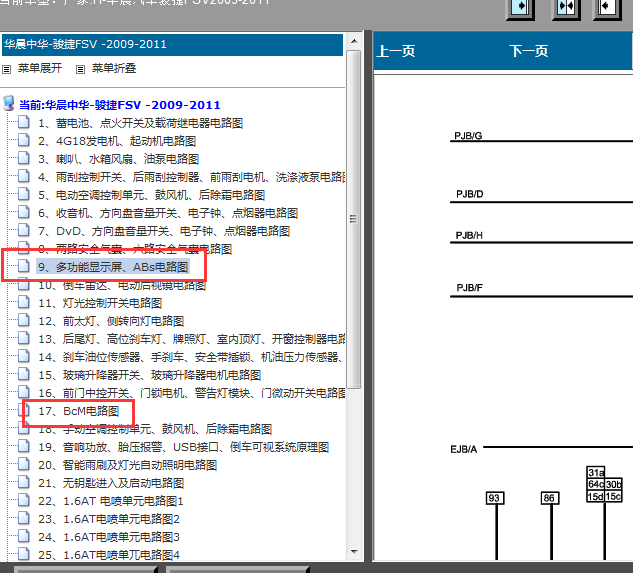Click document icon beside item 15 玻璃升降器

click(24, 374)
